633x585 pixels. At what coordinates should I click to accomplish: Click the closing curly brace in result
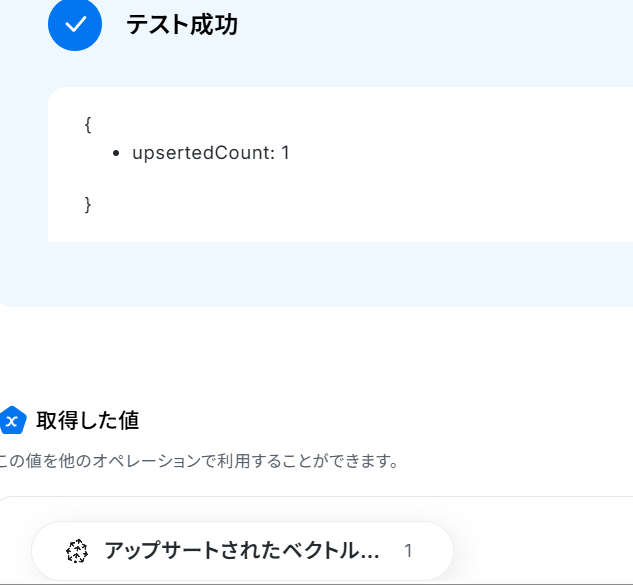(88, 203)
